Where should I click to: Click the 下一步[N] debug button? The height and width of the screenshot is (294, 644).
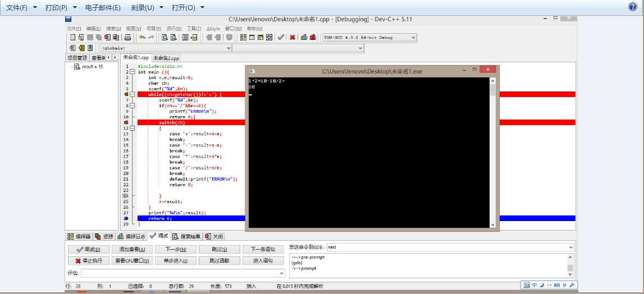point(175,249)
